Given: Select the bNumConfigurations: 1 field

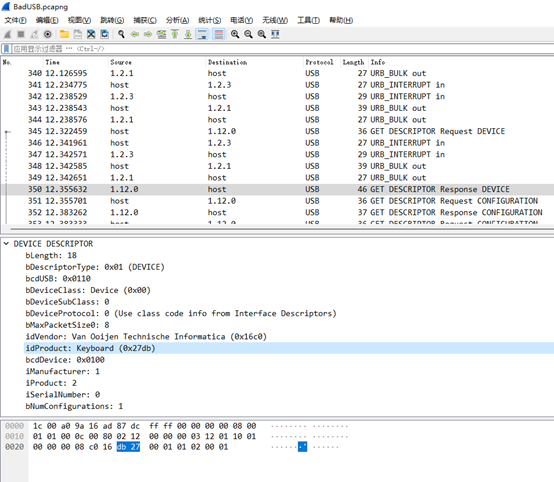Looking at the screenshot, I should [x=74, y=406].
